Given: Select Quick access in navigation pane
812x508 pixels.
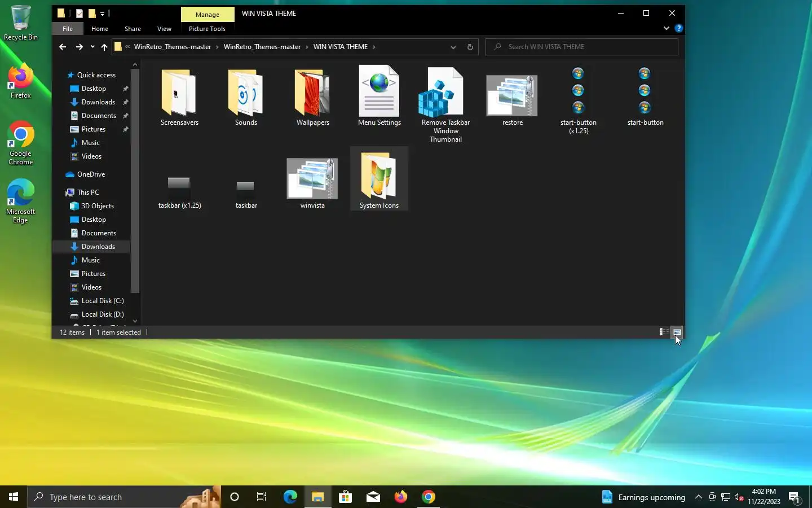Looking at the screenshot, I should coord(96,75).
